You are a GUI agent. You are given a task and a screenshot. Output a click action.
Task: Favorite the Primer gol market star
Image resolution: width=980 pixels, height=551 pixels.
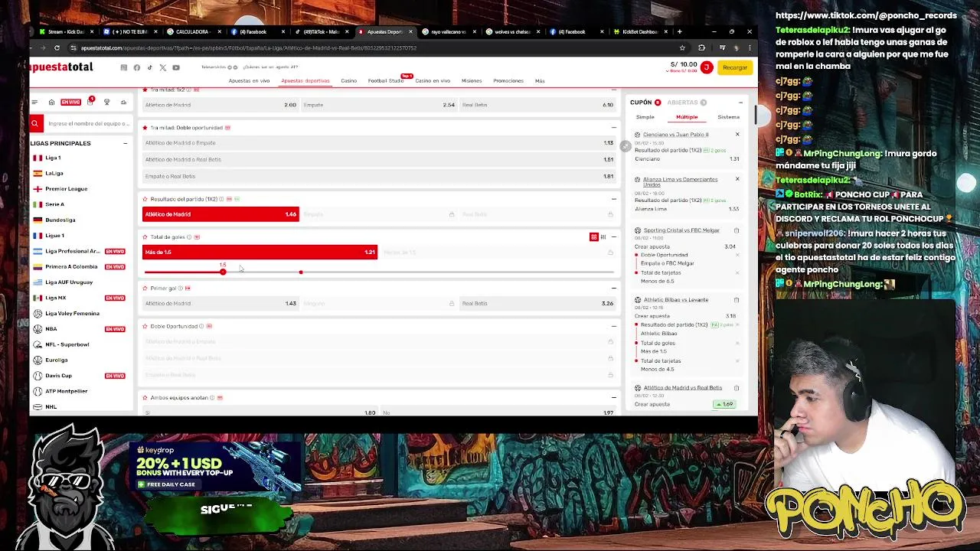[145, 289]
